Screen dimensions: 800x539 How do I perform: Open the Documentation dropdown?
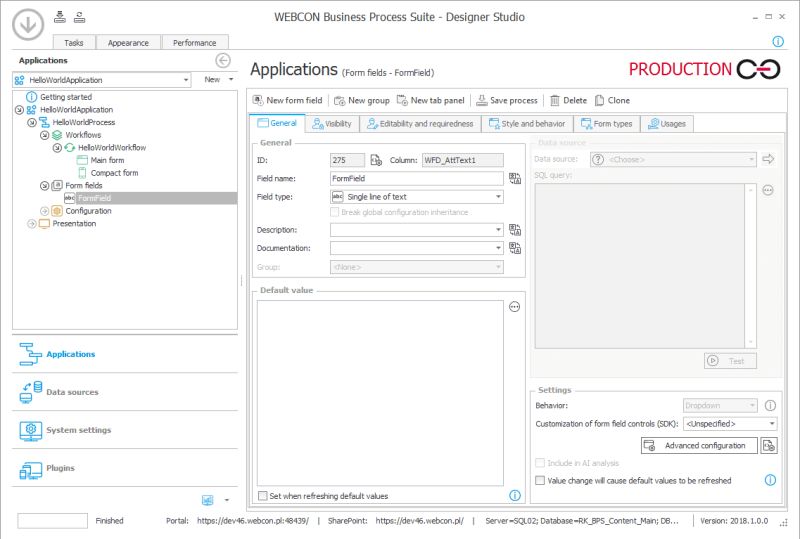[498, 249]
